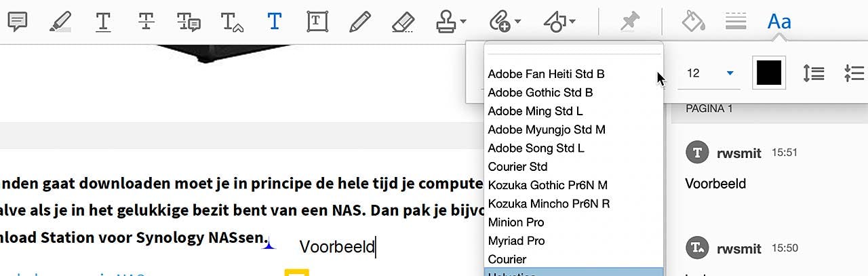Select the highlight text tool
Image resolution: width=868 pixels, height=276 pixels.
[x=61, y=22]
